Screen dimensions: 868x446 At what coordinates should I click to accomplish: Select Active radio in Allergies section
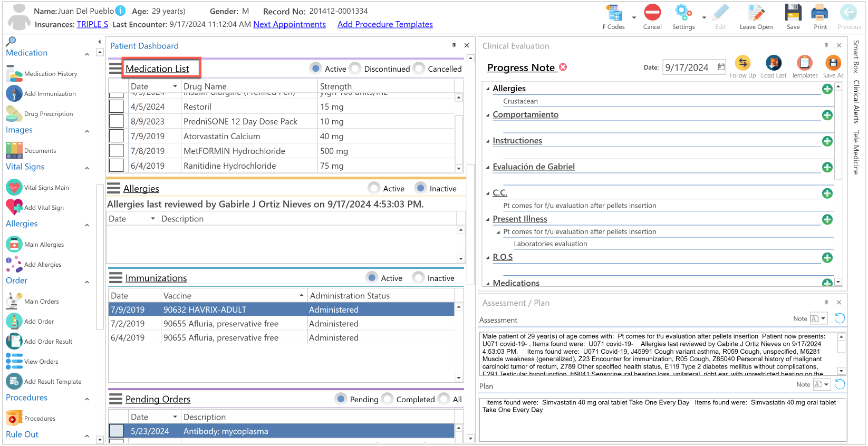click(374, 188)
